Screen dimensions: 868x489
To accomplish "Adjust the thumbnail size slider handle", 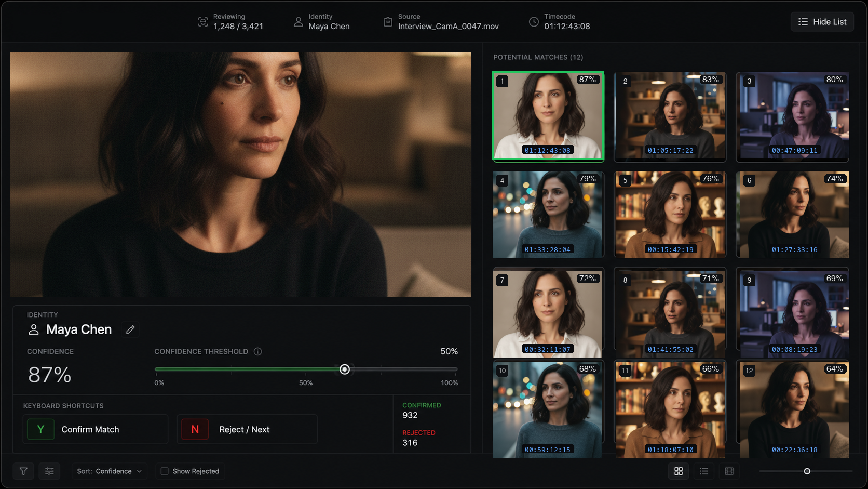I will [x=807, y=471].
